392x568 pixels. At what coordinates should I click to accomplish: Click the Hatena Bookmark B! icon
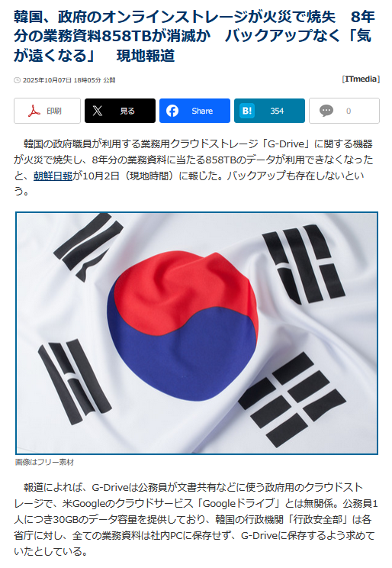(x=247, y=111)
